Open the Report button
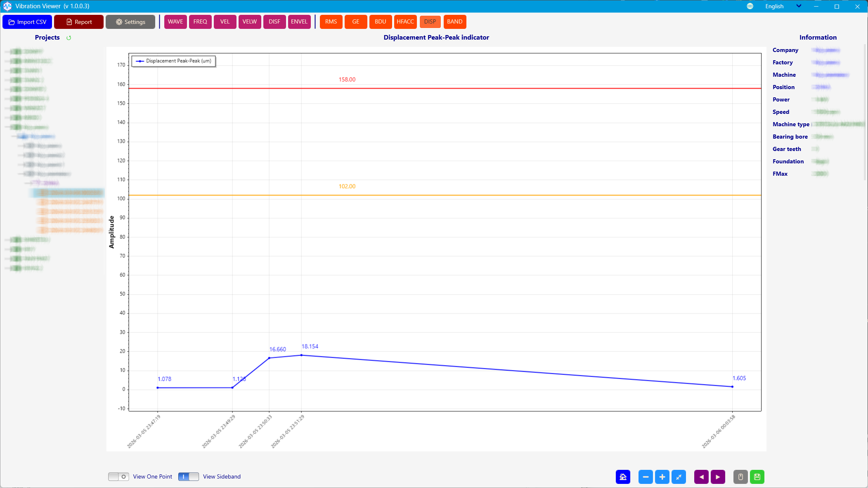The image size is (868, 488). 79,22
